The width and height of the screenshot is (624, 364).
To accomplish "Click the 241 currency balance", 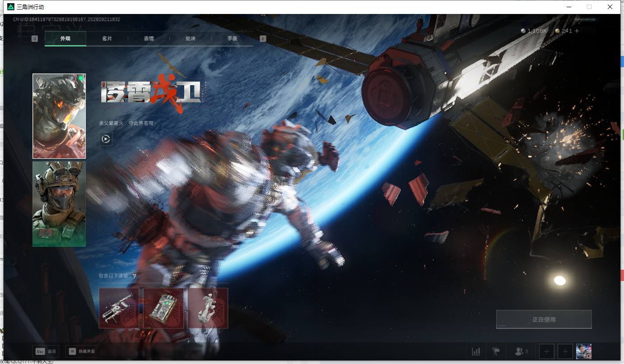I will pos(564,31).
